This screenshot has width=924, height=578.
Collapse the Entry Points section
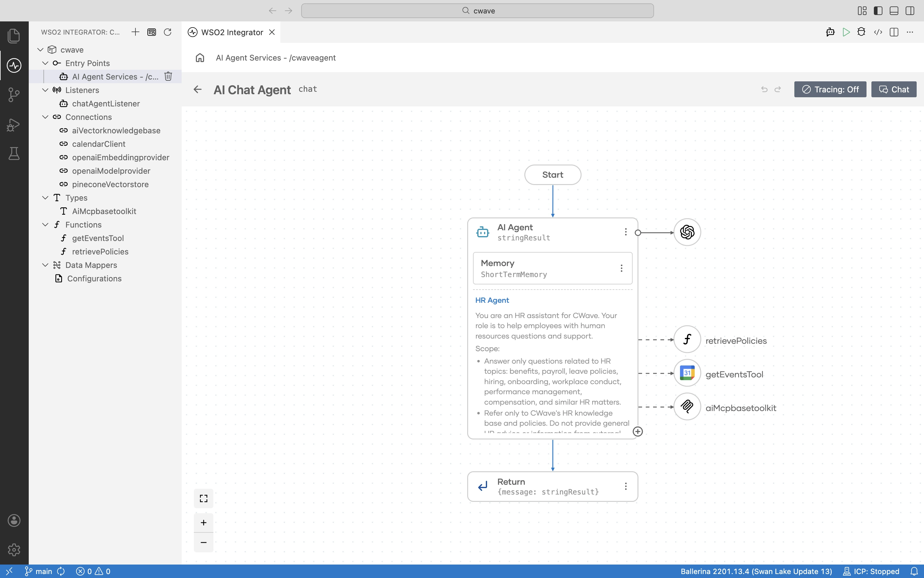(45, 63)
